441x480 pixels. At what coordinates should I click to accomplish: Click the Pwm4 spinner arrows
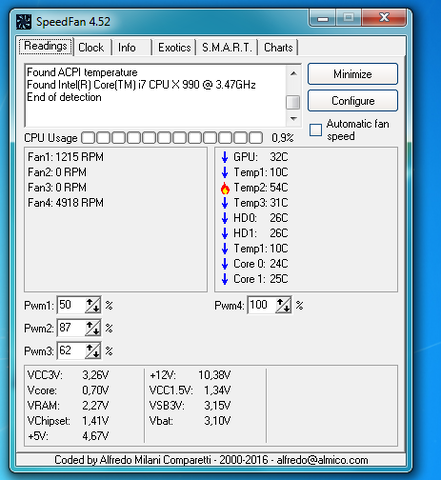point(283,305)
